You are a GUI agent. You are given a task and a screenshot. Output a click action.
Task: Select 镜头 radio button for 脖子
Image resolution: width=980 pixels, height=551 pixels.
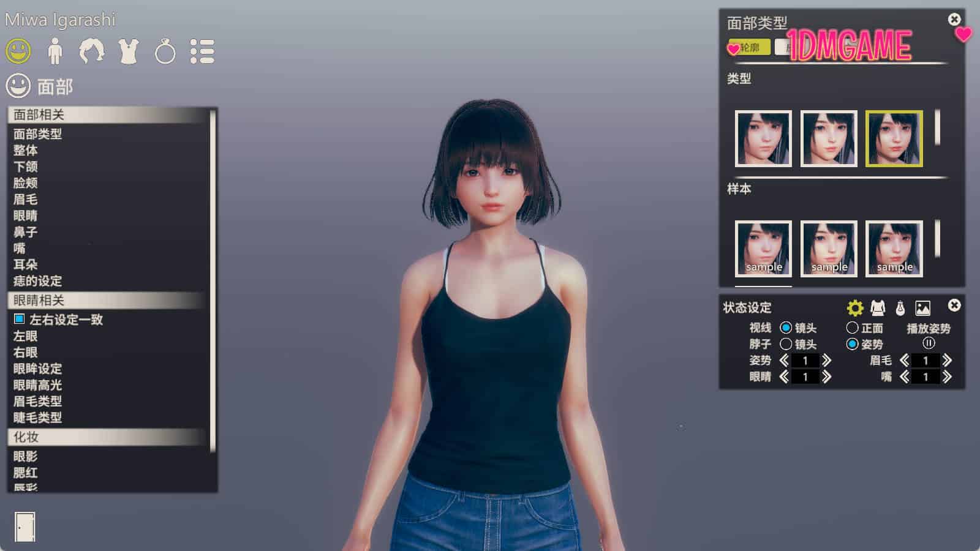pos(786,344)
